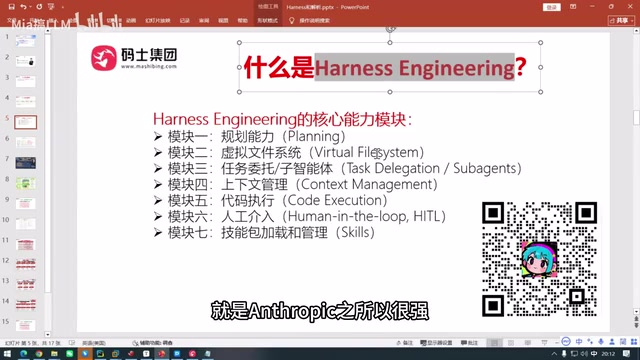Click the line 模块一：规划能力 (Planning)
The width and height of the screenshot is (640, 360).
[x=249, y=136]
